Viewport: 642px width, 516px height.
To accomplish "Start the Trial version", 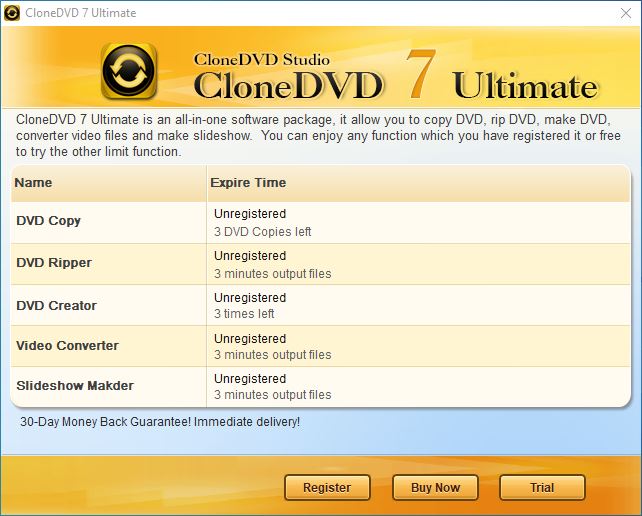I will 542,487.
